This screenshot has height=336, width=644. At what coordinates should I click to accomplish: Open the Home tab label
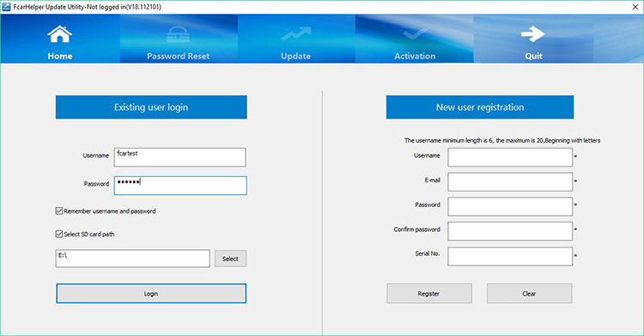tap(60, 56)
